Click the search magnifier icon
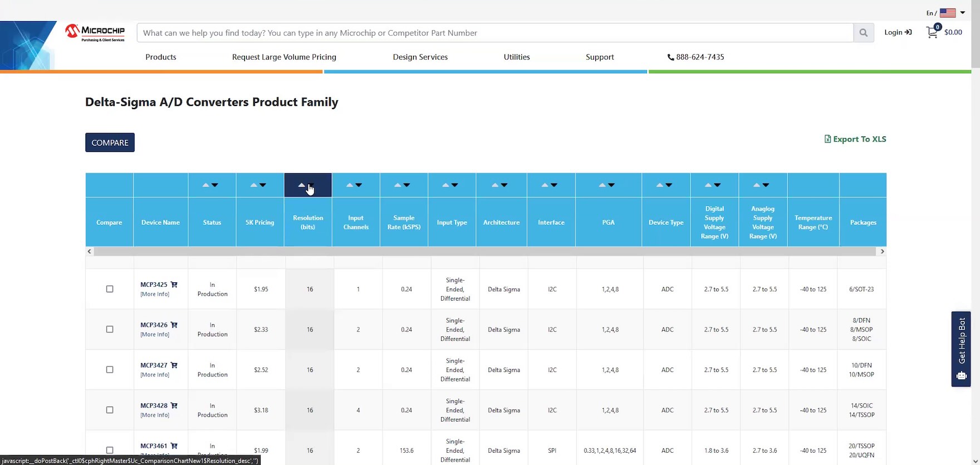Image resolution: width=980 pixels, height=465 pixels. pos(863,33)
